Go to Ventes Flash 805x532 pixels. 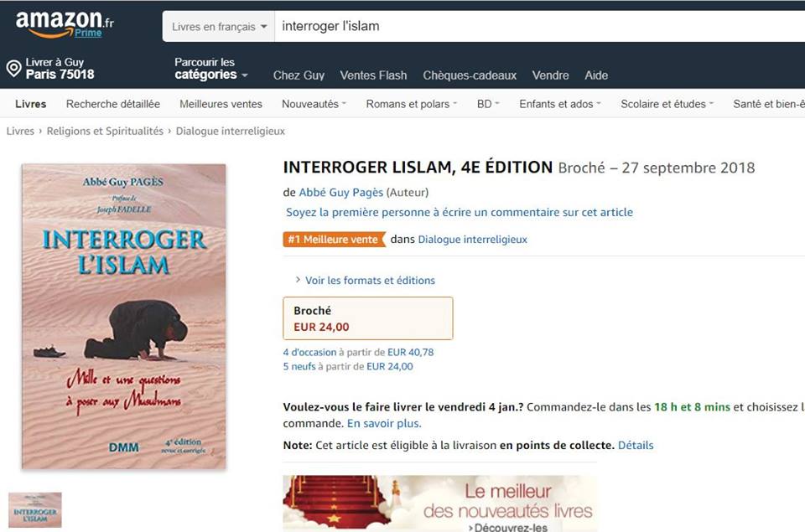coord(373,75)
